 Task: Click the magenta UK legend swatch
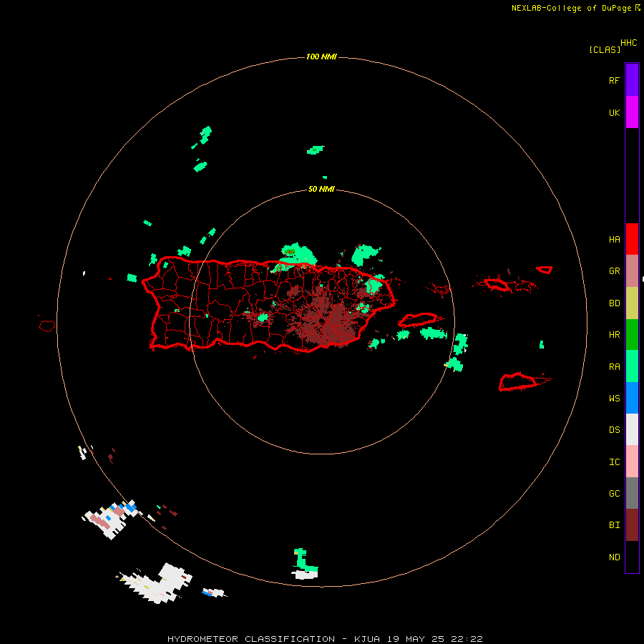pyautogui.click(x=632, y=112)
